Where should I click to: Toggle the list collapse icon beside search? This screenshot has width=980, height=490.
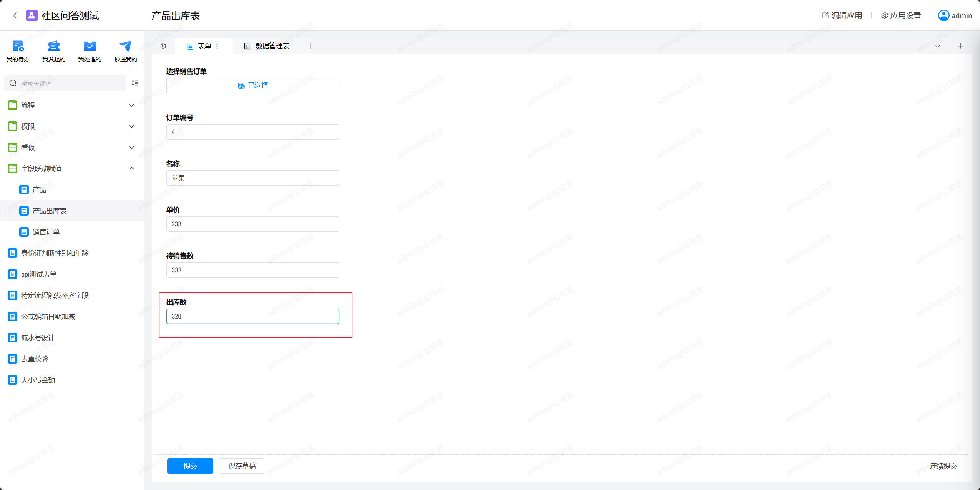click(135, 83)
